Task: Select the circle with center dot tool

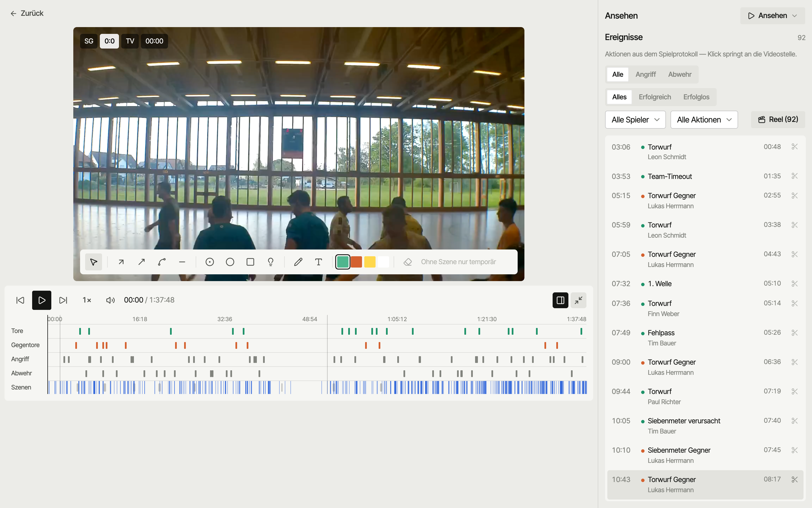Action: [210, 262]
